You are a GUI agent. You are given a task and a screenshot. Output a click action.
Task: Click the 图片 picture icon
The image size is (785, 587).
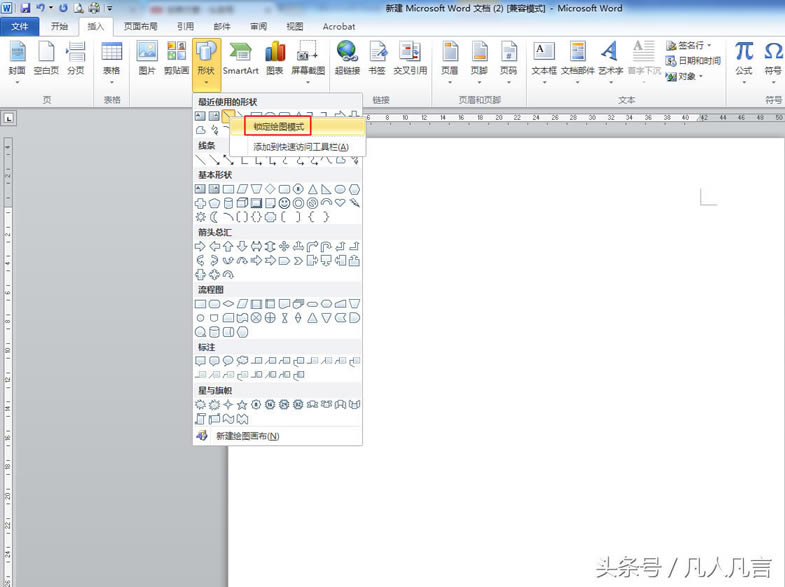147,57
